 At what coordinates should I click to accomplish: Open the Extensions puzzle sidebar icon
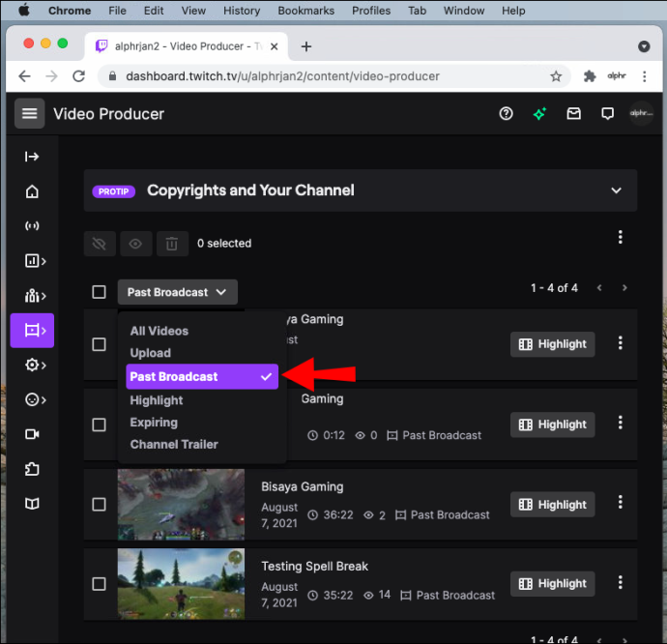point(32,469)
